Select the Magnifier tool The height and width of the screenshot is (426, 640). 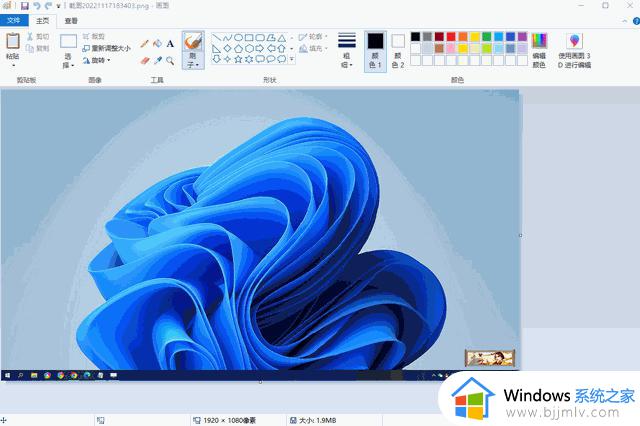[170, 61]
